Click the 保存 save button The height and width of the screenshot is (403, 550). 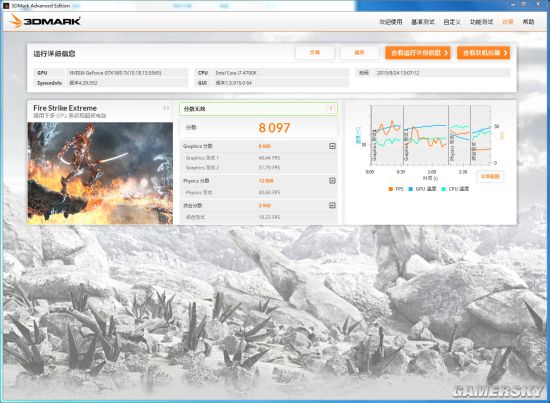[x=360, y=53]
